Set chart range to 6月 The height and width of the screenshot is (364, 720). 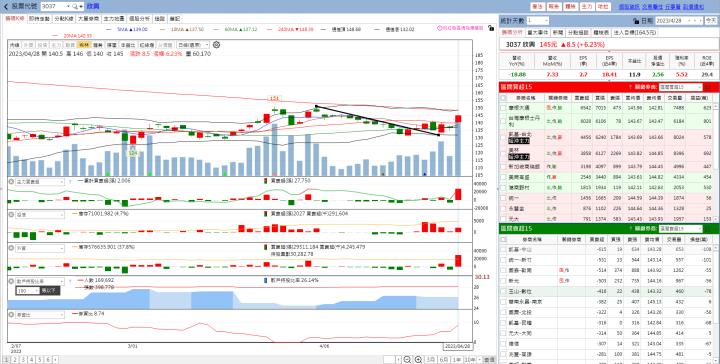point(444,360)
